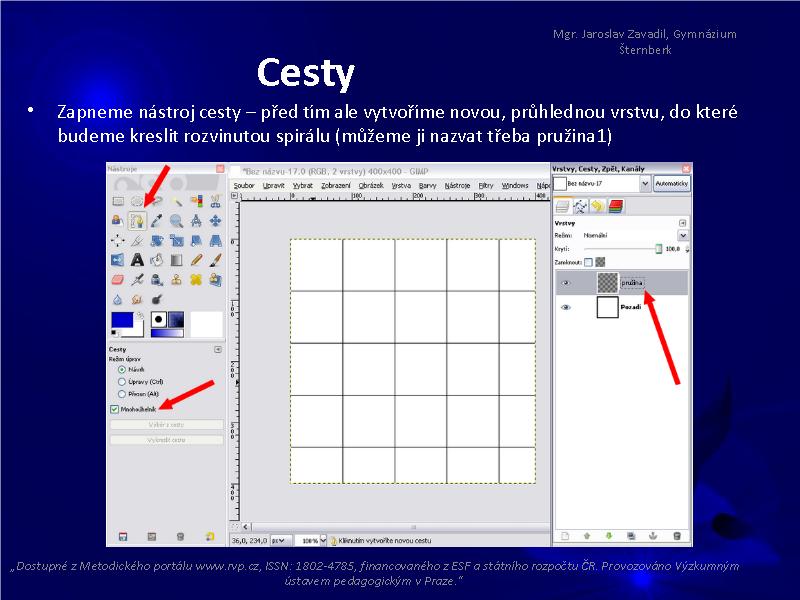Adjust the Krytí opacity slider
This screenshot has height=600, width=800.
[623, 249]
